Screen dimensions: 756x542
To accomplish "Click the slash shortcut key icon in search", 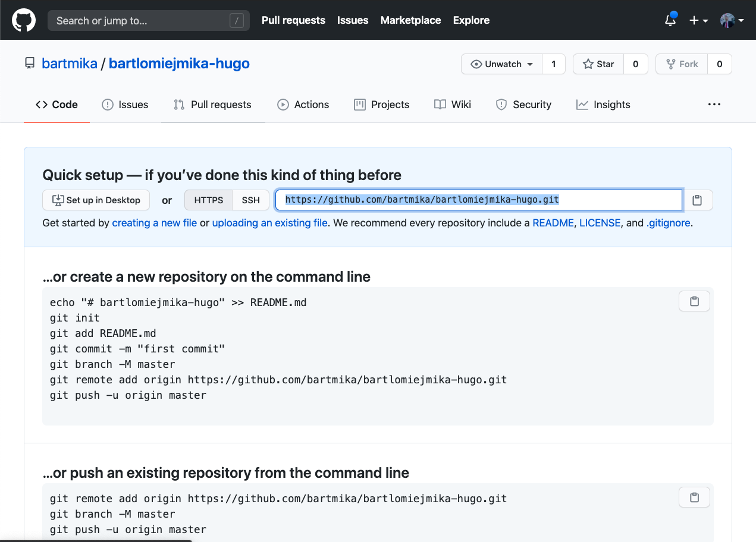I will (x=237, y=21).
